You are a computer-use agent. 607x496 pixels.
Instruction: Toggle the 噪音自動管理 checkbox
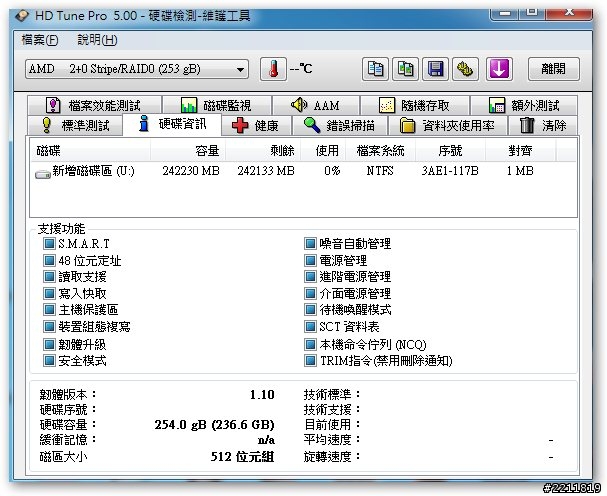[310, 244]
